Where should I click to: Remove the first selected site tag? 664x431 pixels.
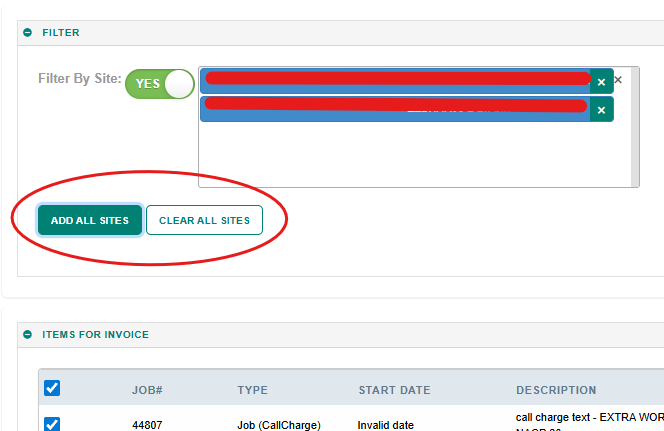(x=601, y=82)
